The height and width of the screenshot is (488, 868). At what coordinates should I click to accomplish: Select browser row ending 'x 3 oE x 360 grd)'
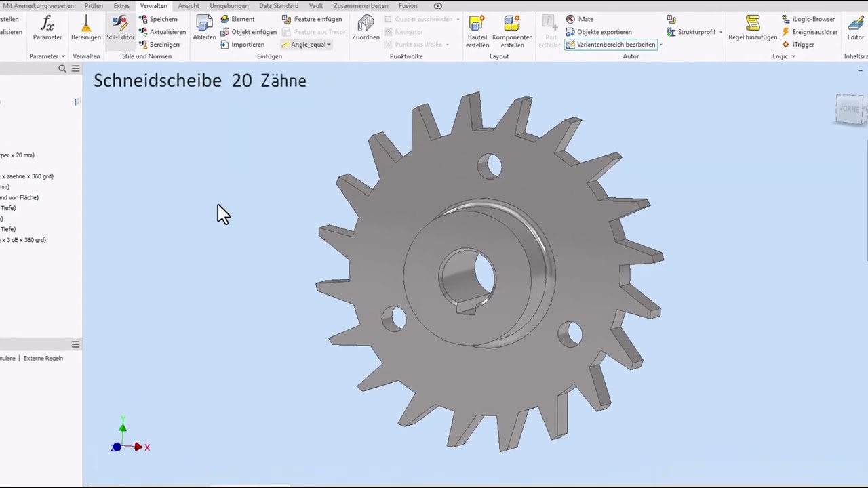point(23,240)
